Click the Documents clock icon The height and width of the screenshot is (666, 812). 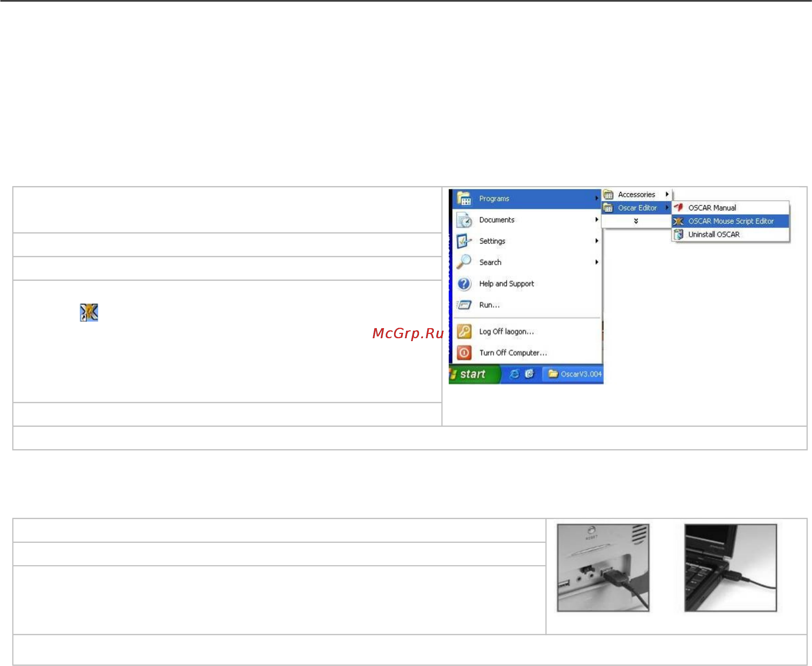(464, 220)
